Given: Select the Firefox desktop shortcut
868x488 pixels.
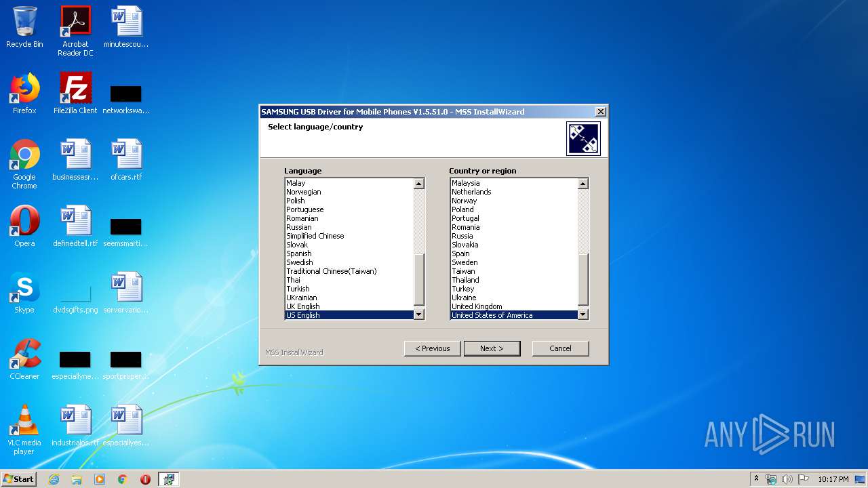Looking at the screenshot, I should (x=24, y=94).
